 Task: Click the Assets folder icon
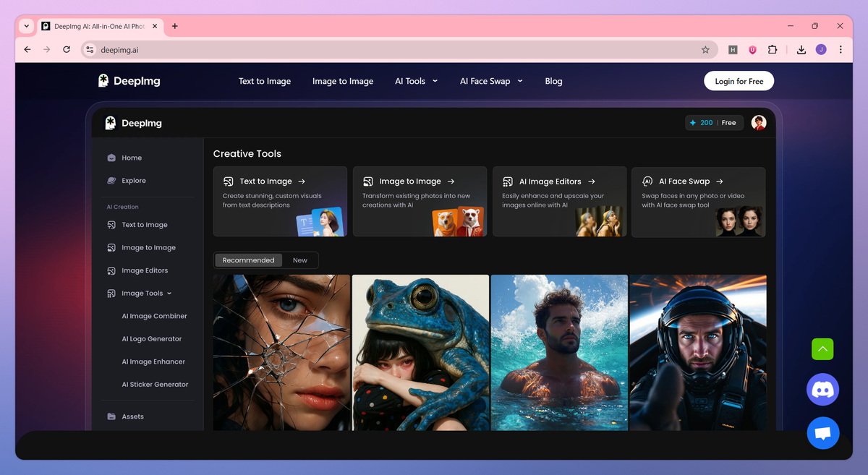tap(111, 416)
